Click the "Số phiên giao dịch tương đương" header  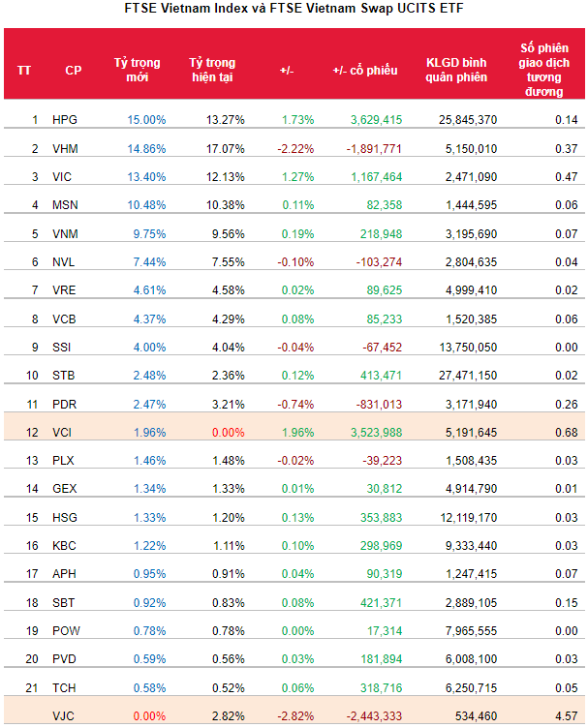pos(547,70)
